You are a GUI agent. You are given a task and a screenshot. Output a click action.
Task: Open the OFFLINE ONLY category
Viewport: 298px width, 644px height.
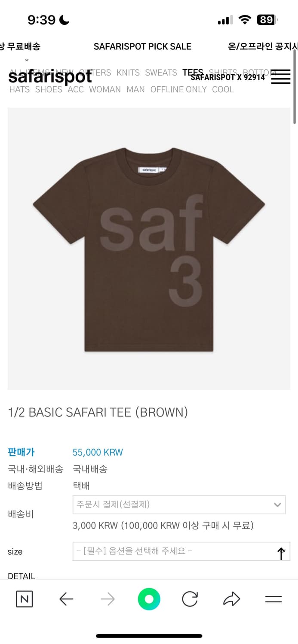pos(178,89)
